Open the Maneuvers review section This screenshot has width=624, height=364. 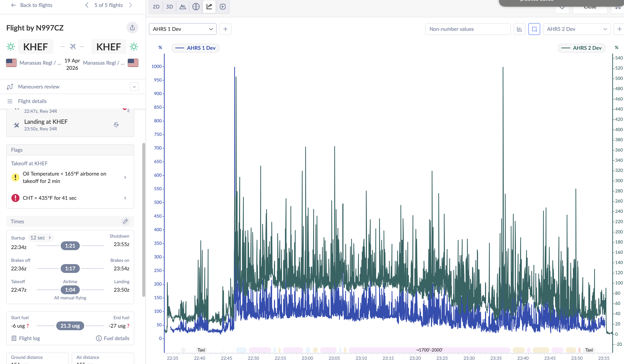click(39, 87)
